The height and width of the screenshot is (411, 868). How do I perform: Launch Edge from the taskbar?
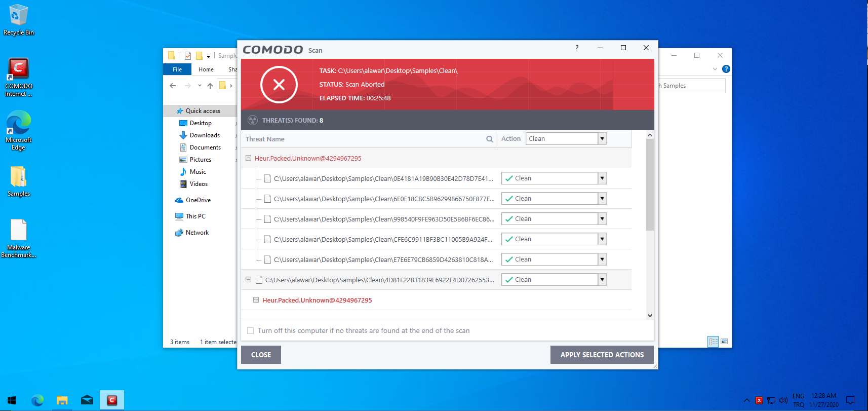point(37,400)
